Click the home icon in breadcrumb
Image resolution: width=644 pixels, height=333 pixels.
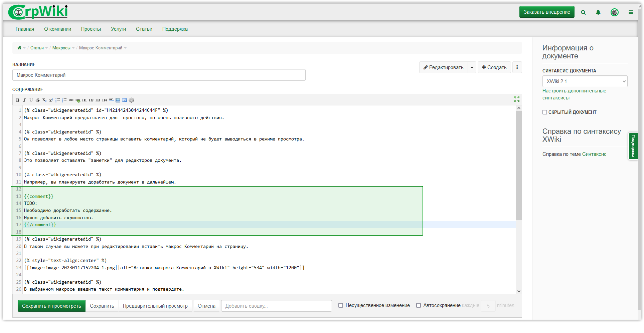coord(19,48)
